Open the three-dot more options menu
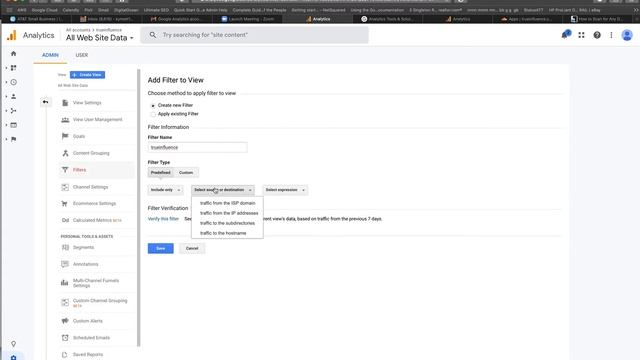 [611, 35]
